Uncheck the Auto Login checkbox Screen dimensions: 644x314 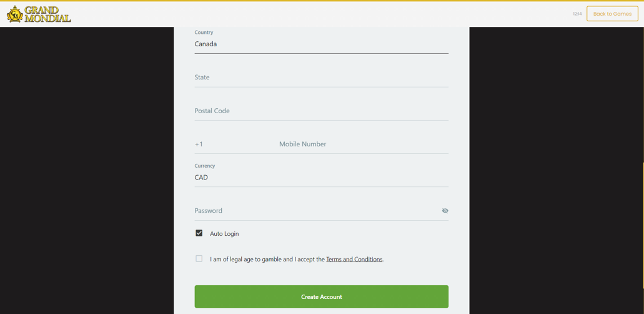pos(199,233)
